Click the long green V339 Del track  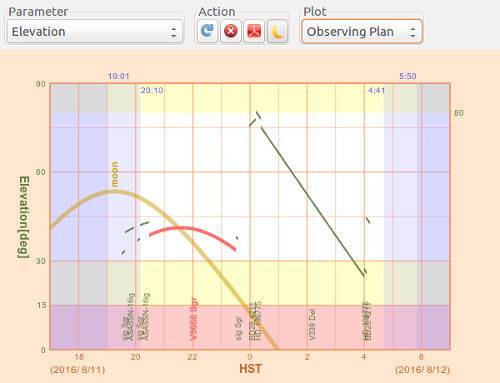click(313, 202)
